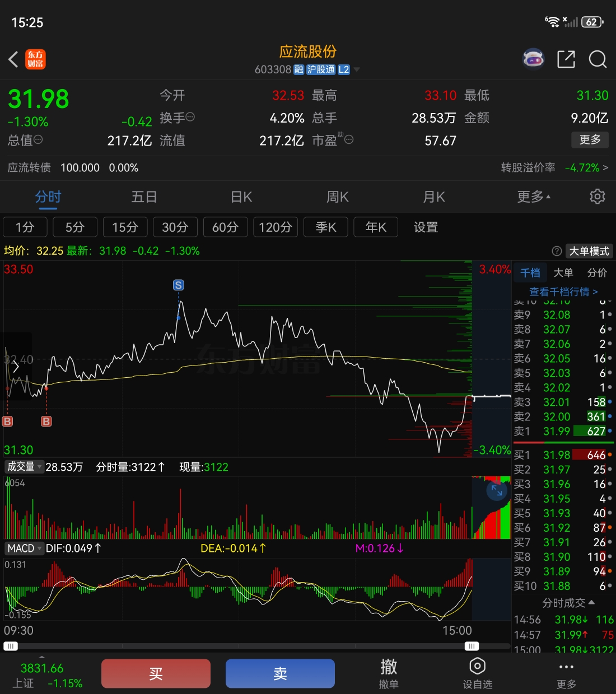
Task: Choose 年K period button
Action: 376,227
